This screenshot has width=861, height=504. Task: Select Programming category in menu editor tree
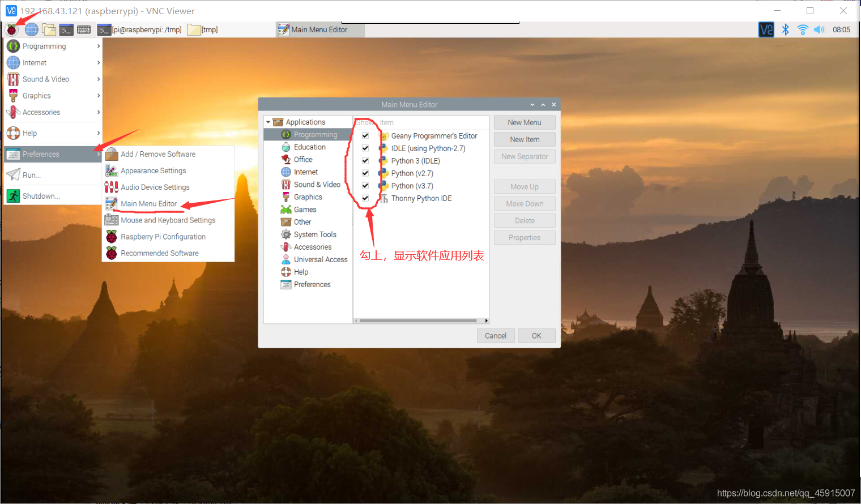pos(308,135)
